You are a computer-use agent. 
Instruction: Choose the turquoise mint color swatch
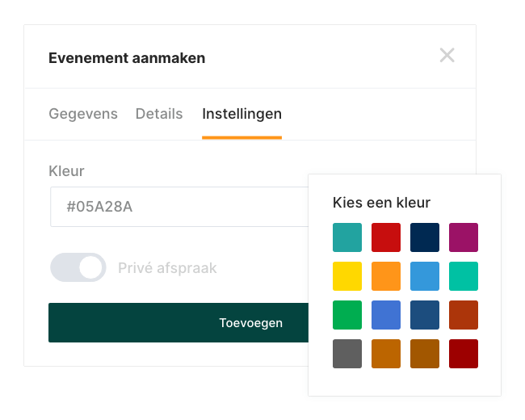point(464,276)
